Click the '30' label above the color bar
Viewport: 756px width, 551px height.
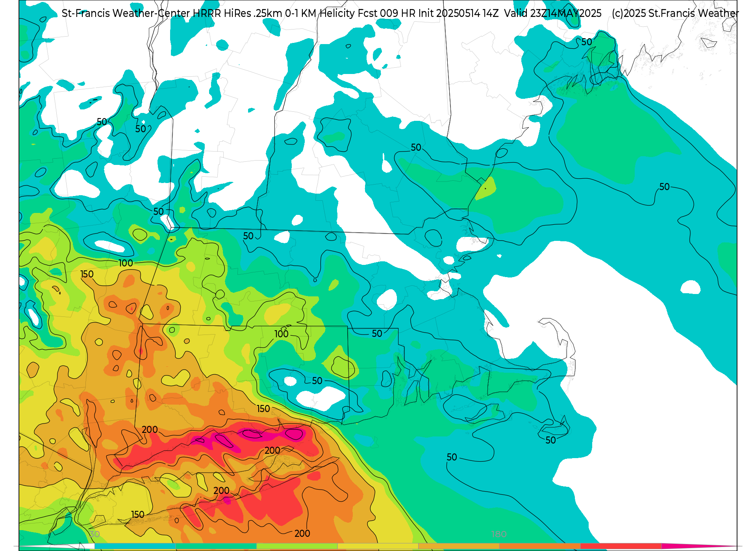tap(94, 534)
